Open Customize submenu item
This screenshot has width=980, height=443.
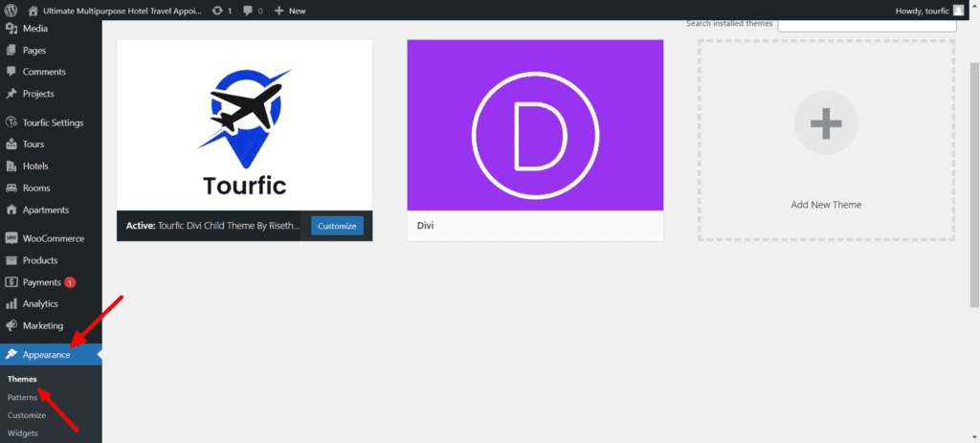26,415
